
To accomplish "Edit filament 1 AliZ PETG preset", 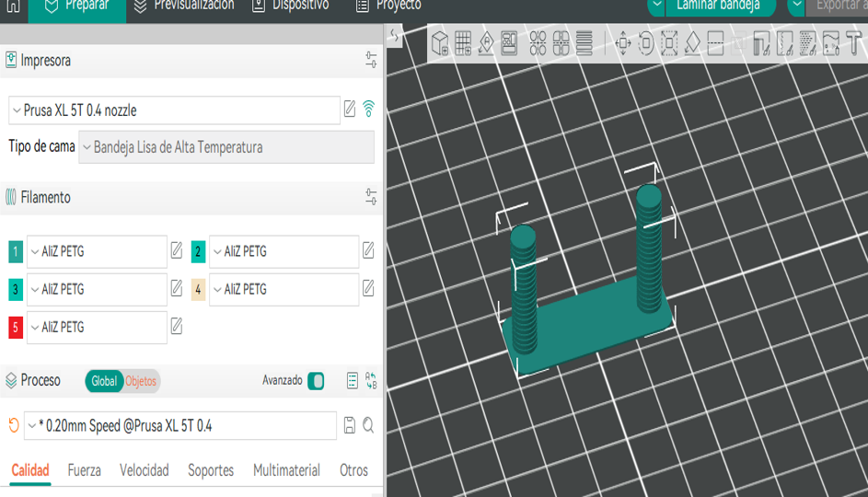I will [177, 250].
